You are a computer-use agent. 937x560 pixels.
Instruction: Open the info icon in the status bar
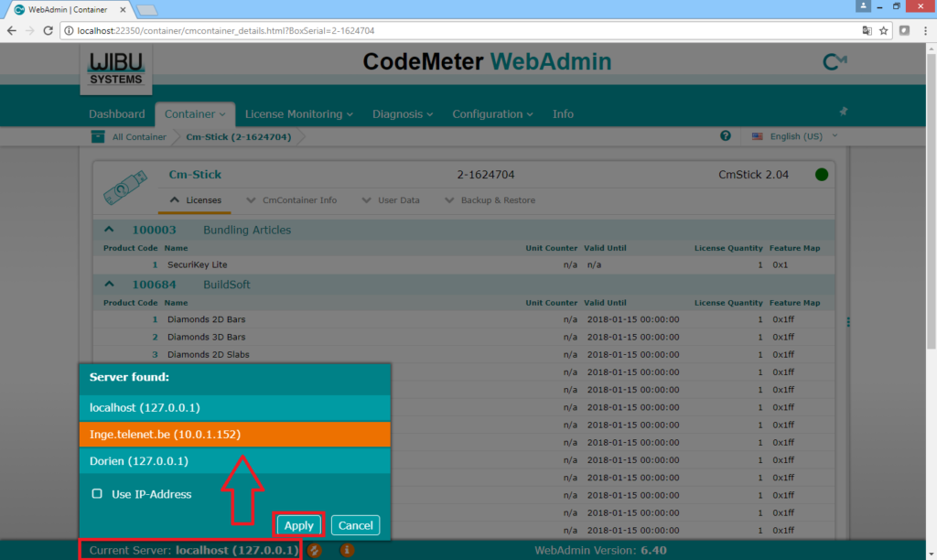tap(346, 550)
